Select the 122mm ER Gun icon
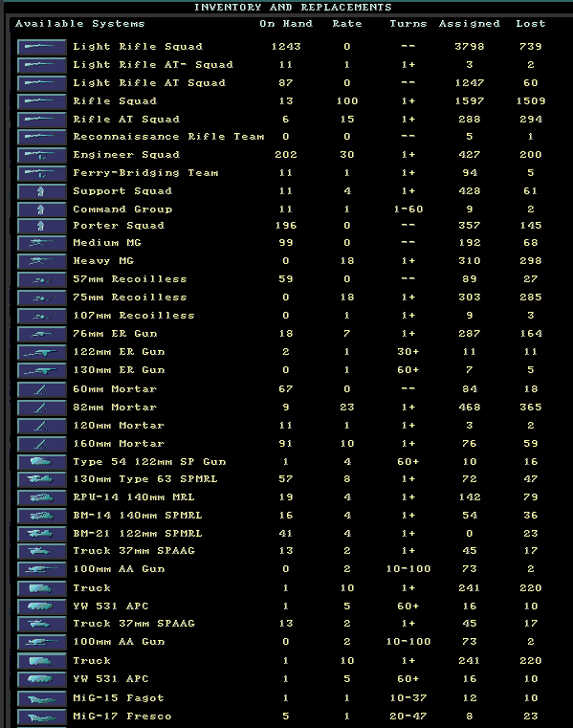The width and height of the screenshot is (573, 728). 42,352
